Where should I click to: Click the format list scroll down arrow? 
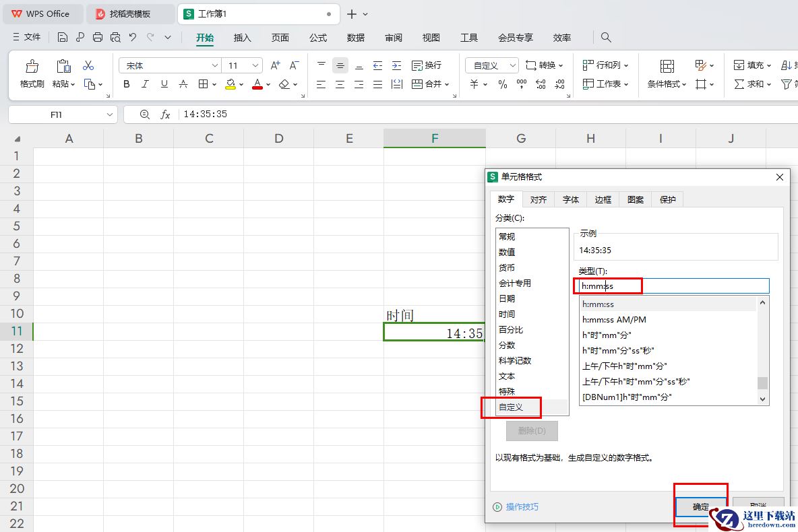coord(762,399)
